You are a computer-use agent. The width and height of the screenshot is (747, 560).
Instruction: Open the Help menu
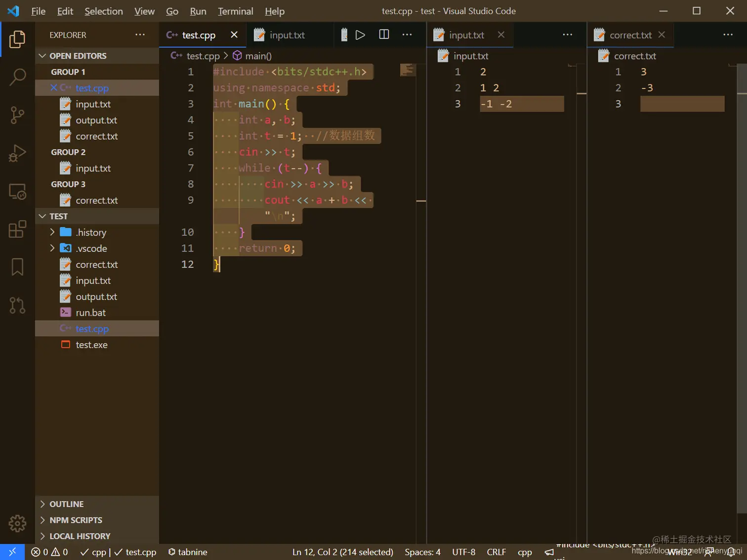pos(275,11)
